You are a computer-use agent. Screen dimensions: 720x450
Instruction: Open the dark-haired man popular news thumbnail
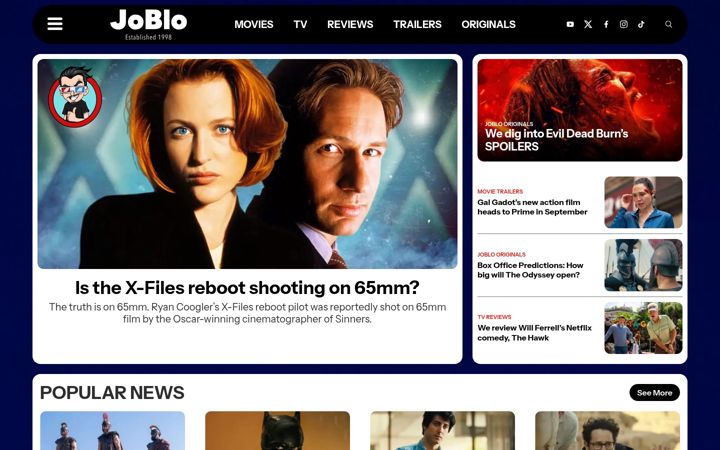pyautogui.click(x=443, y=431)
